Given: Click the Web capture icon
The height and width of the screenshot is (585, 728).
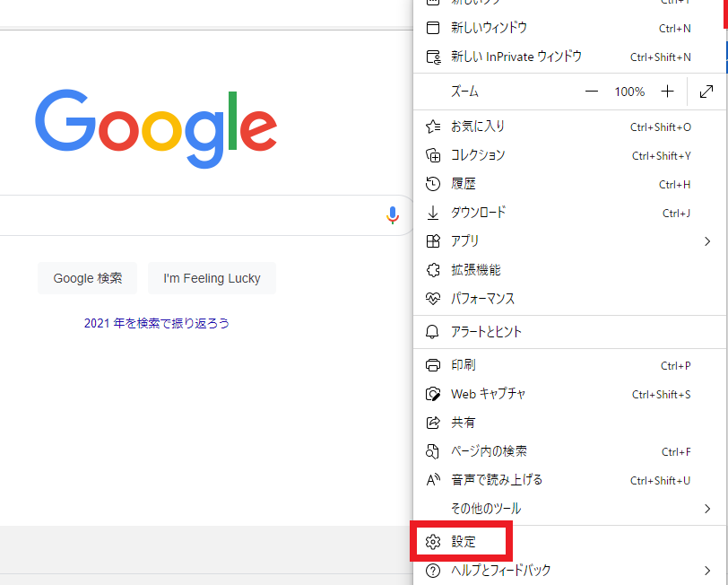Looking at the screenshot, I should [433, 394].
